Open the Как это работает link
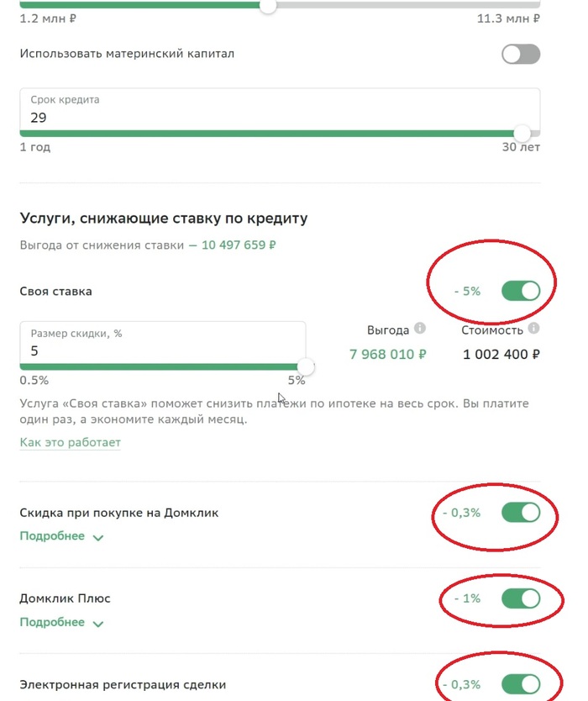 70,442
